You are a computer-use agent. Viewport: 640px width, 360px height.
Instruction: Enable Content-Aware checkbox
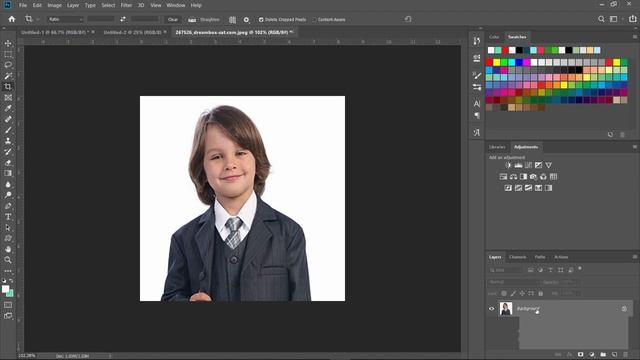(x=314, y=20)
